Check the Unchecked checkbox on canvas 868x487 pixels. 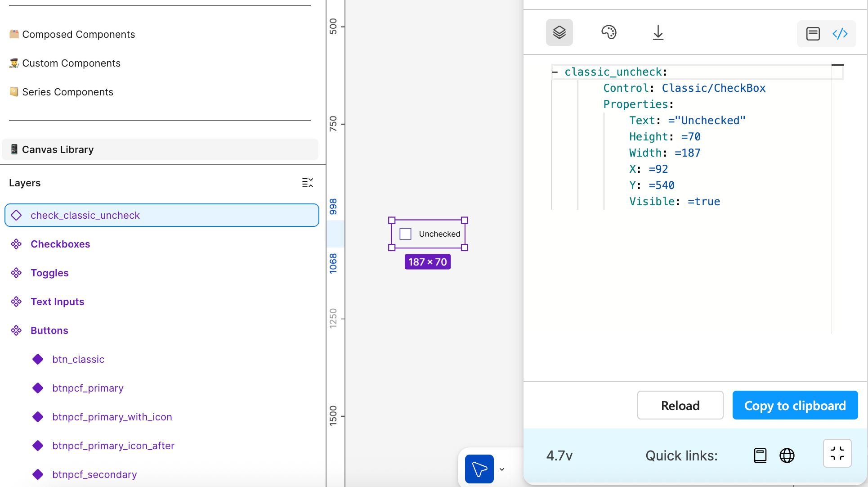point(405,234)
